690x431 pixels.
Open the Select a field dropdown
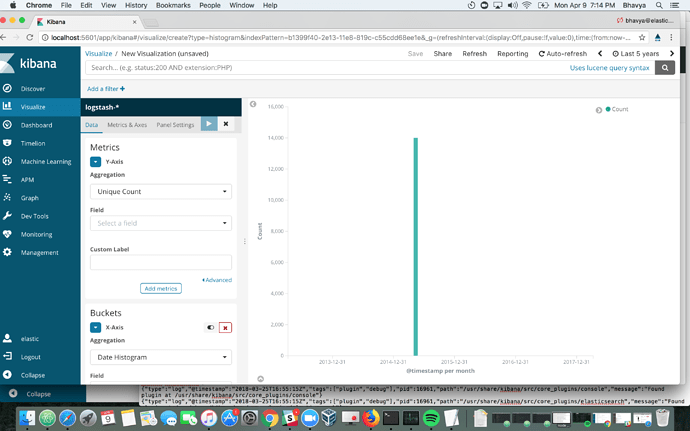(x=161, y=223)
